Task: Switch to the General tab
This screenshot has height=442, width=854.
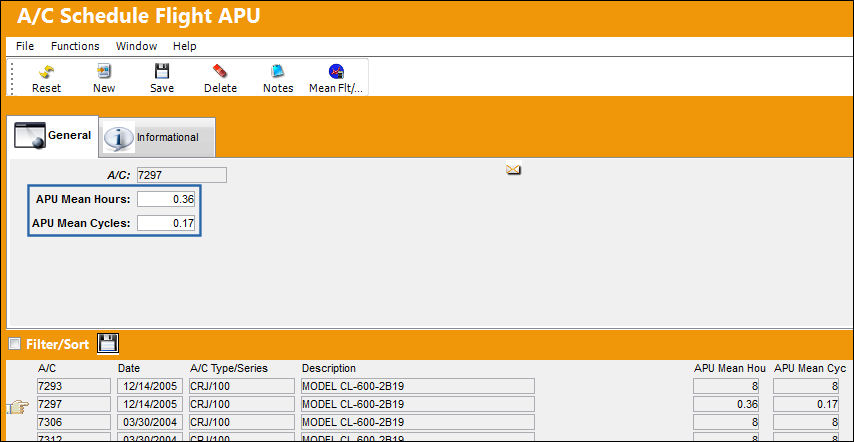Action: [53, 136]
